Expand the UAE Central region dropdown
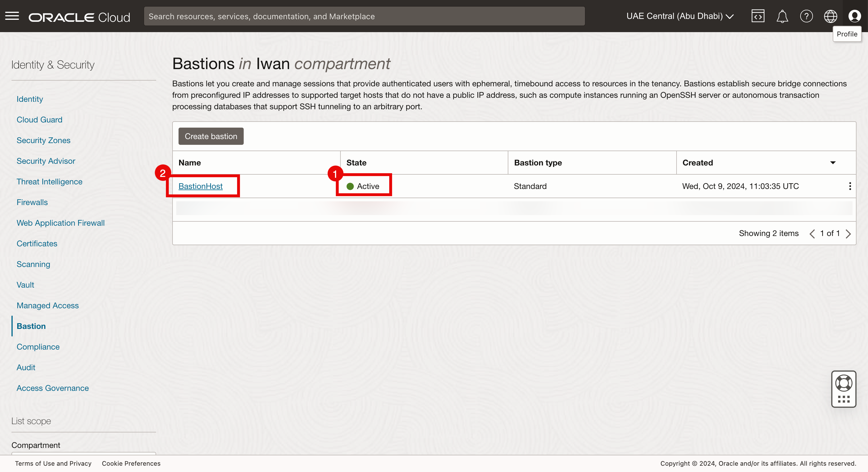 tap(680, 16)
